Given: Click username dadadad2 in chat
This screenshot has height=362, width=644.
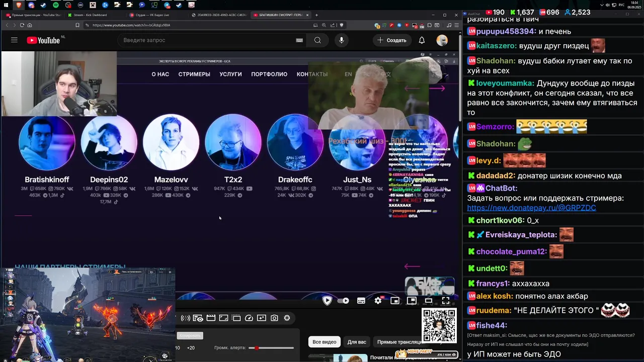Looking at the screenshot, I should coord(496,176).
